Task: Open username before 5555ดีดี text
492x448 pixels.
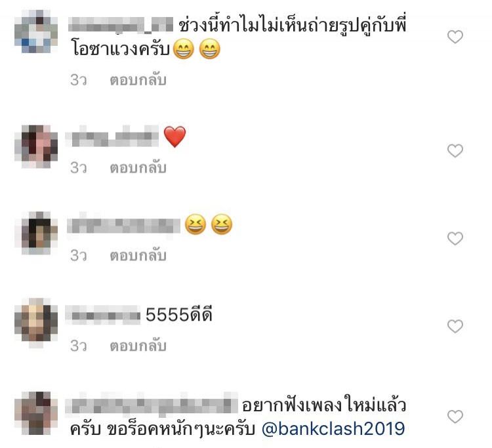Action: pyautogui.click(x=103, y=314)
